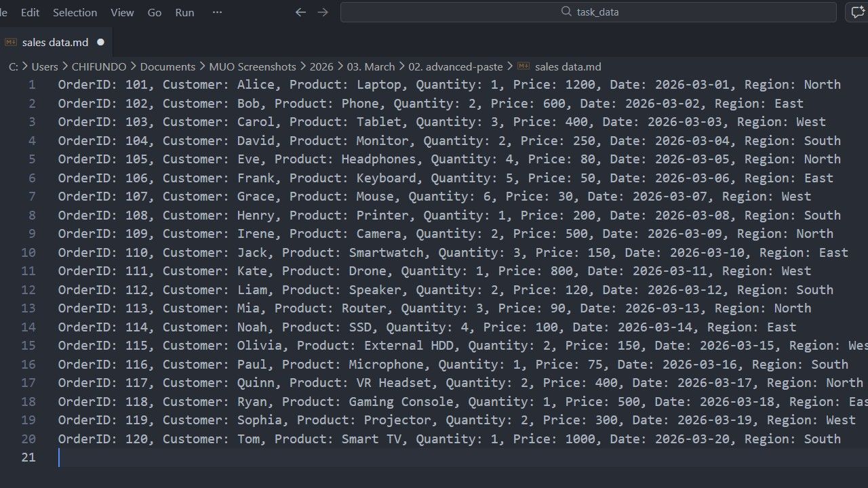
Task: Click MUO Screenshots in the breadcrumb
Action: pyautogui.click(x=252, y=66)
